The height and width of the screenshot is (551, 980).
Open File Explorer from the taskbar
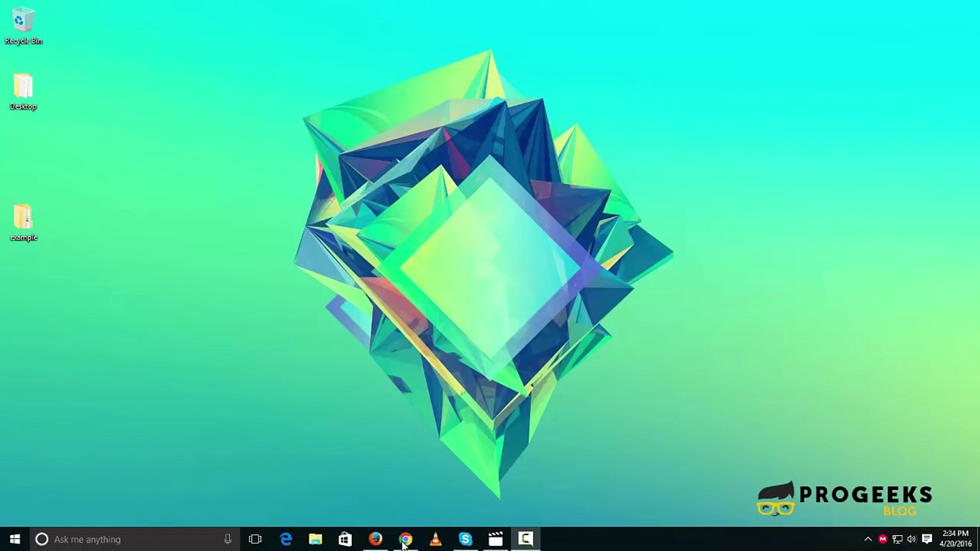pos(315,539)
